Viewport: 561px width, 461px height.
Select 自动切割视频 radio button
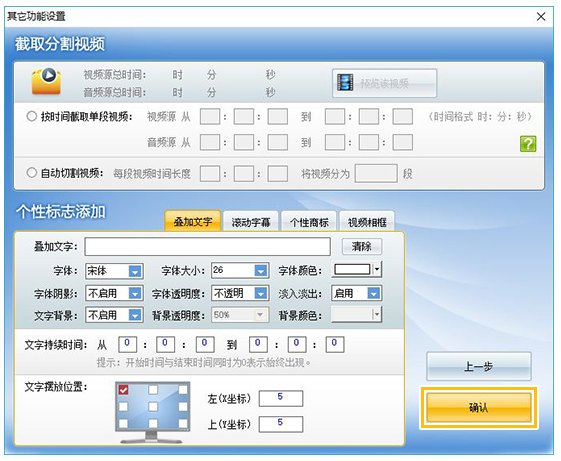31,173
